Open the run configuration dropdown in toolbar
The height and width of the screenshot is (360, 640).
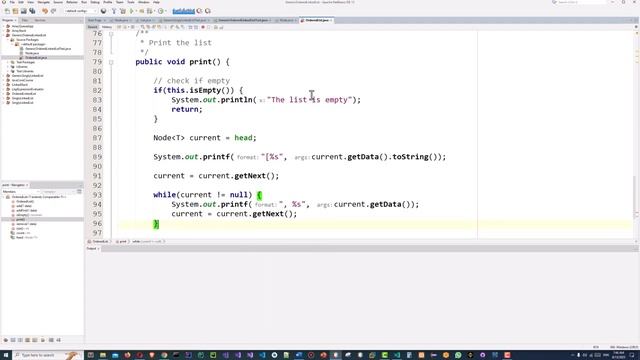[x=81, y=11]
